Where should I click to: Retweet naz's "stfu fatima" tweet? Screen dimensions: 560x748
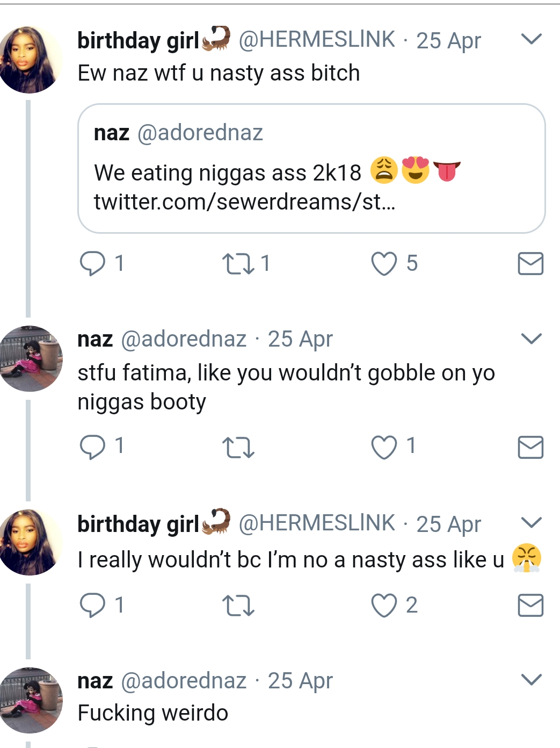click(x=238, y=448)
